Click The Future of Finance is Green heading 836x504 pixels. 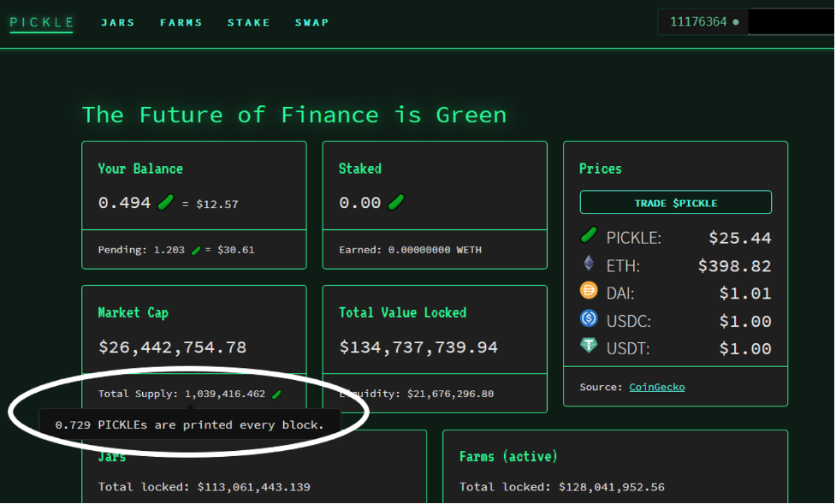pyautogui.click(x=294, y=116)
